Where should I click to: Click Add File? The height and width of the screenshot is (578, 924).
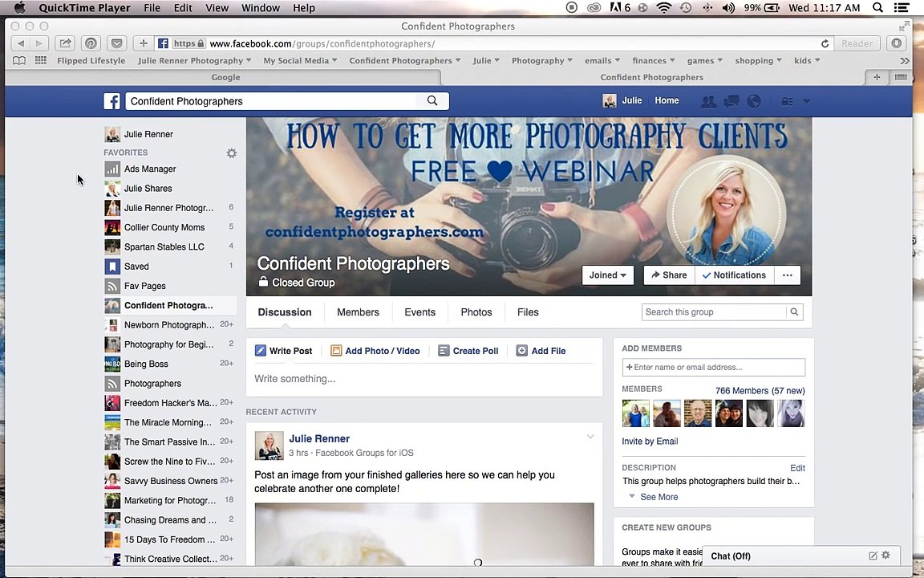(541, 351)
